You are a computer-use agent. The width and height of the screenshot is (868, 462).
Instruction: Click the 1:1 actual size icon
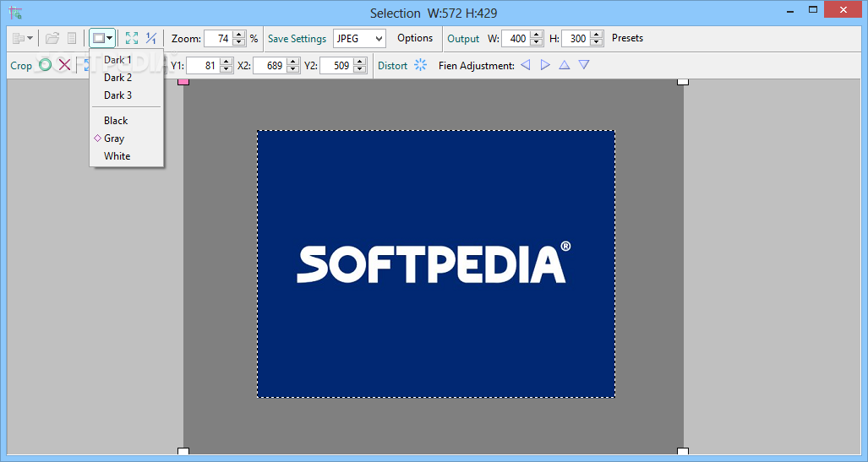tap(151, 38)
